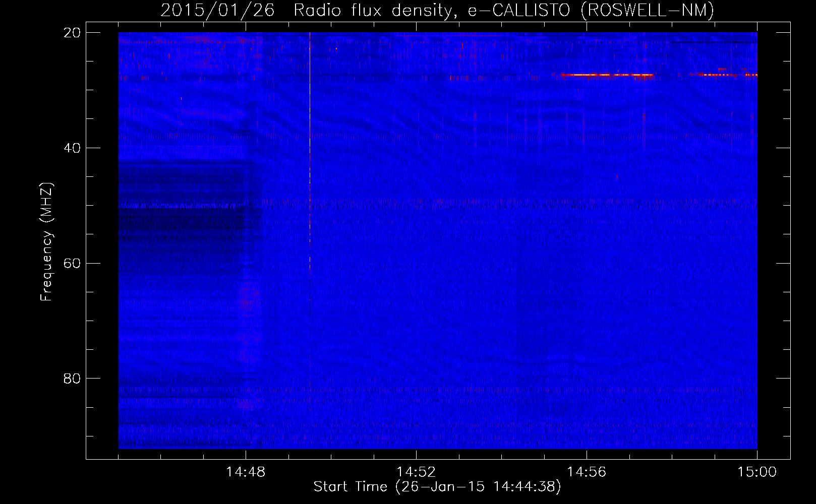This screenshot has height=504, width=816.
Task: Click the '14:56' time tick label
Action: pyautogui.click(x=587, y=472)
